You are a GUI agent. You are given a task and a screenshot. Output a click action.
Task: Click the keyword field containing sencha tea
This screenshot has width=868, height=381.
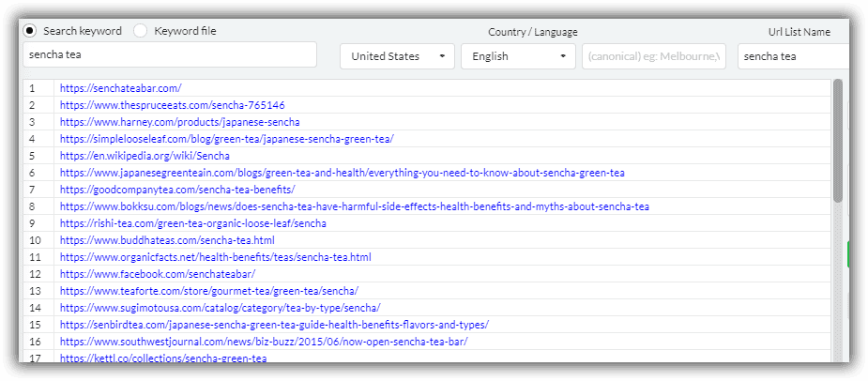[x=170, y=54]
